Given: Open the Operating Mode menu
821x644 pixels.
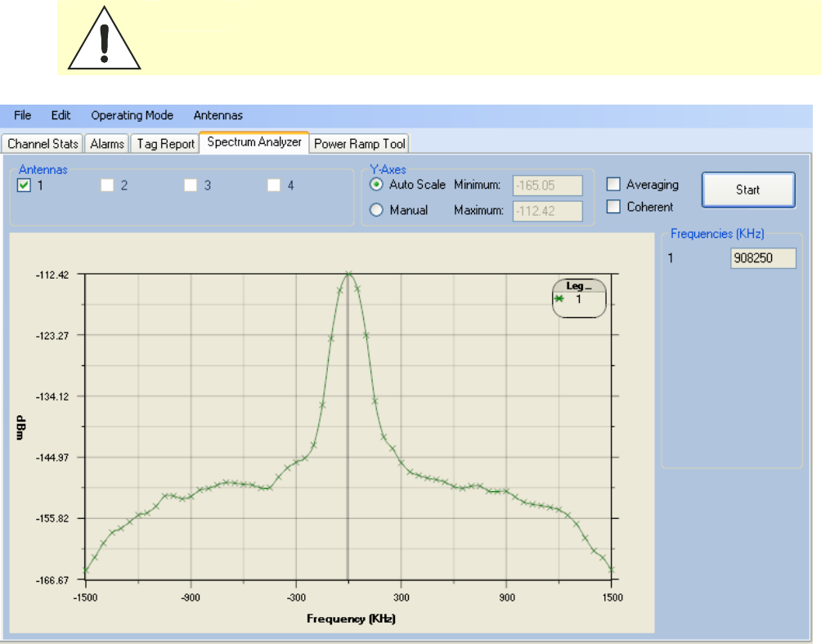Looking at the screenshot, I should 132,115.
